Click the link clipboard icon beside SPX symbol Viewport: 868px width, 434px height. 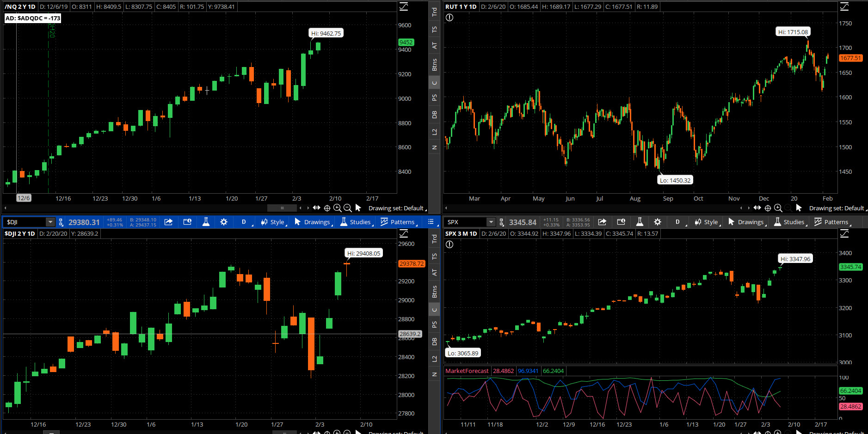[502, 222]
